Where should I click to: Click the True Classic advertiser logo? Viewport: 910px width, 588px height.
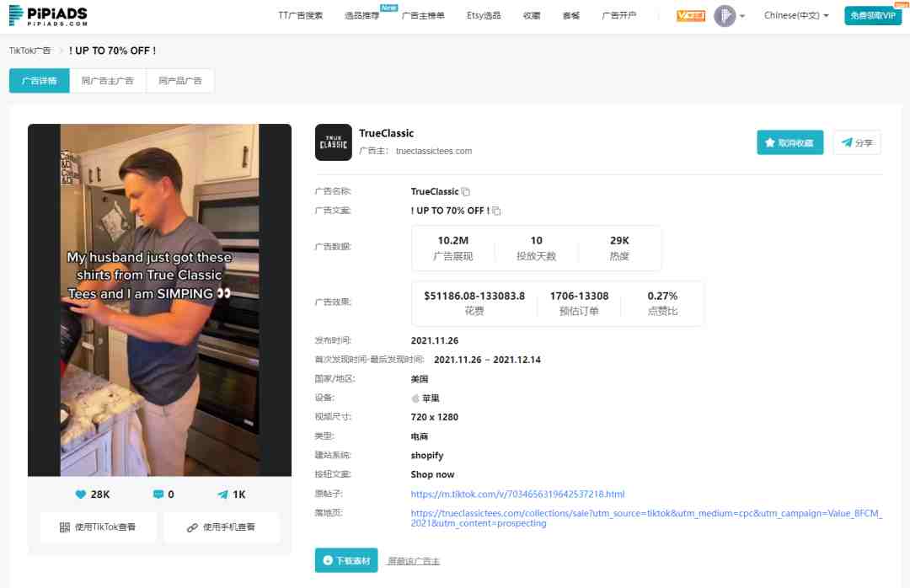tap(333, 142)
